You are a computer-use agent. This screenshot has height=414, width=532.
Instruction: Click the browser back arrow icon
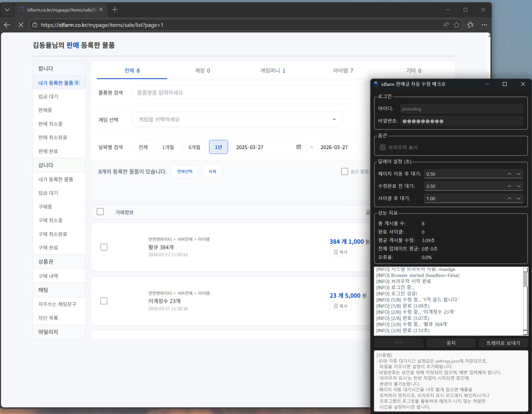pyautogui.click(x=7, y=25)
